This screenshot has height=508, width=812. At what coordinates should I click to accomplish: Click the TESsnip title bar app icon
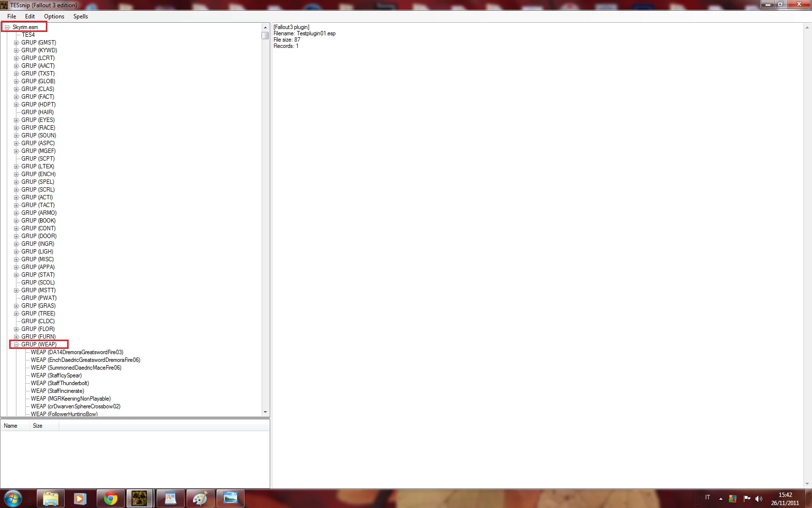4,5
